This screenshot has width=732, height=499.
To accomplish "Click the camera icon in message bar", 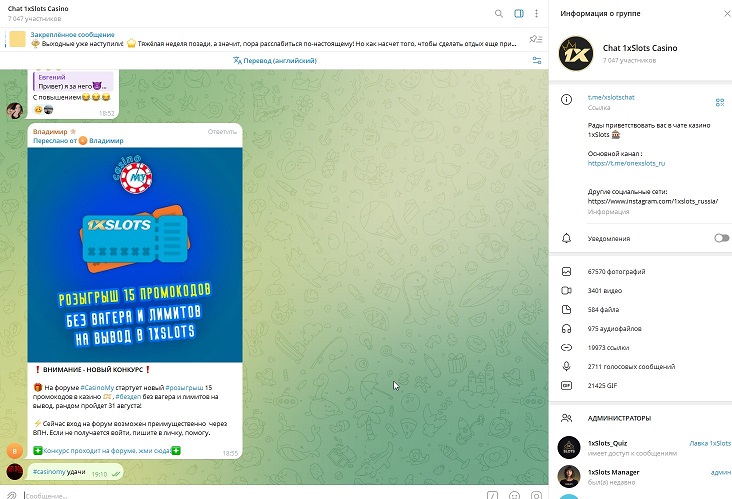I will tap(536, 495).
